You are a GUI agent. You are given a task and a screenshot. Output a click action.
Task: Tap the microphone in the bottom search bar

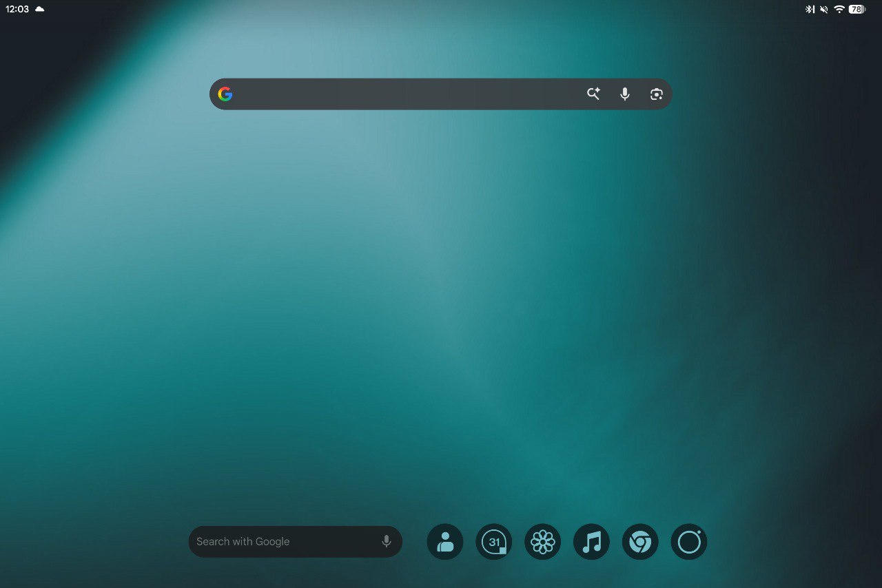[x=386, y=542]
